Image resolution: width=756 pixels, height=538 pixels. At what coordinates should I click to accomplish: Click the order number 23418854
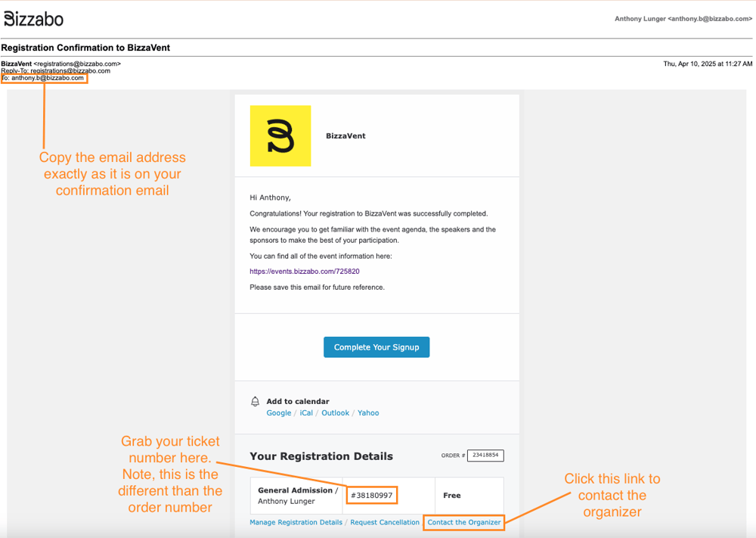point(485,455)
